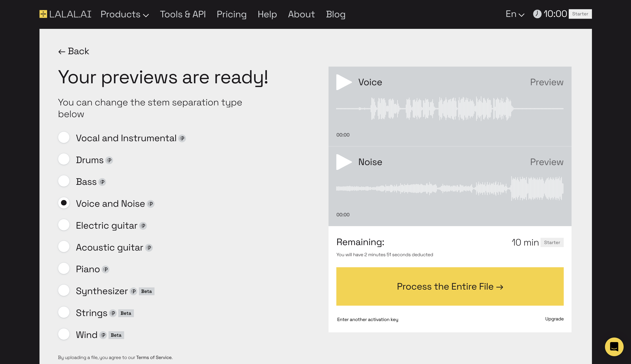Click the Noise waveform display
Image resolution: width=631 pixels, height=364 pixels.
coord(450,191)
